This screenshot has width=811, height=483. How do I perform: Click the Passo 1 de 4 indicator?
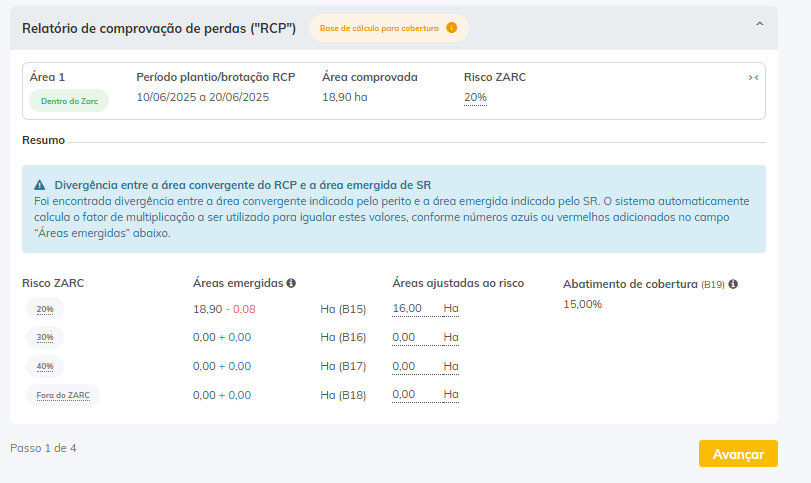pyautogui.click(x=43, y=448)
